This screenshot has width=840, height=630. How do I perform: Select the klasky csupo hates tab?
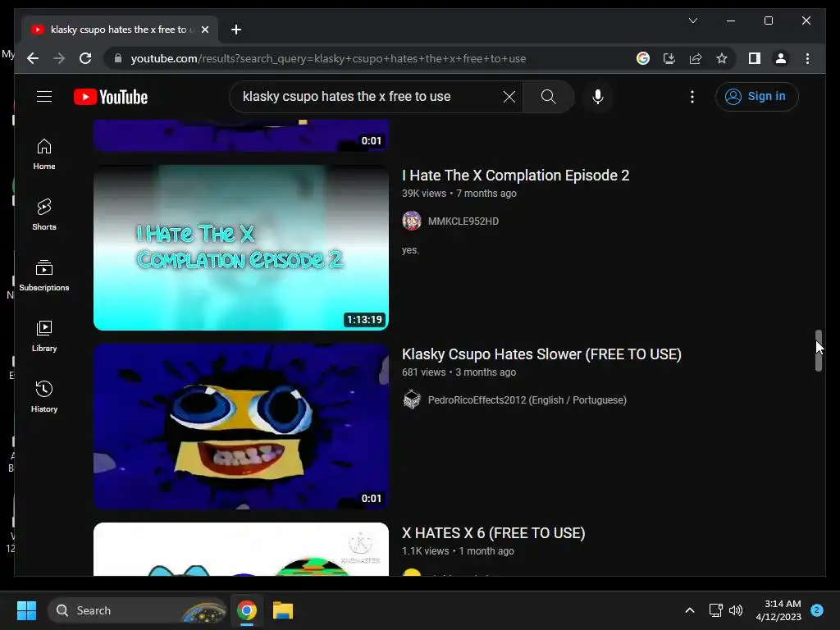119,30
